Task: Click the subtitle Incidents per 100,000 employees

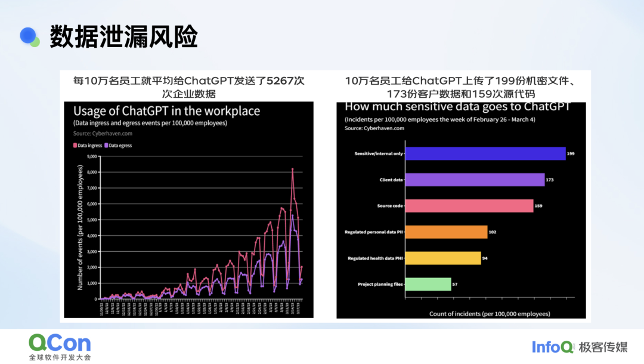Action: (440, 119)
